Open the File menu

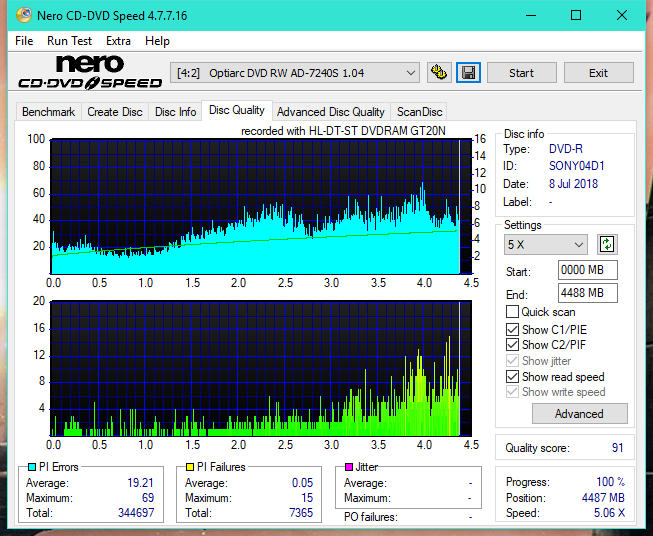click(x=24, y=41)
